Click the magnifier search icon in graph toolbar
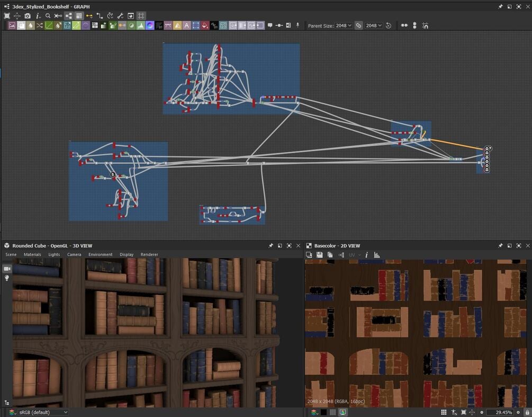The height and width of the screenshot is (417, 532). pos(48,15)
